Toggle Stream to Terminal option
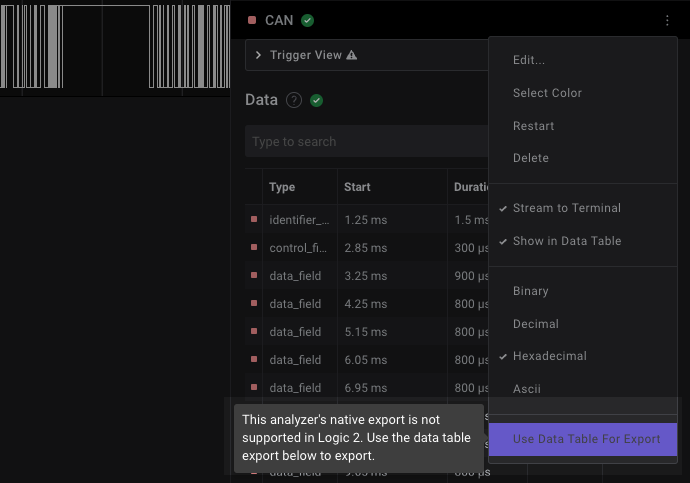Image resolution: width=690 pixels, height=483 pixels. pos(566,208)
